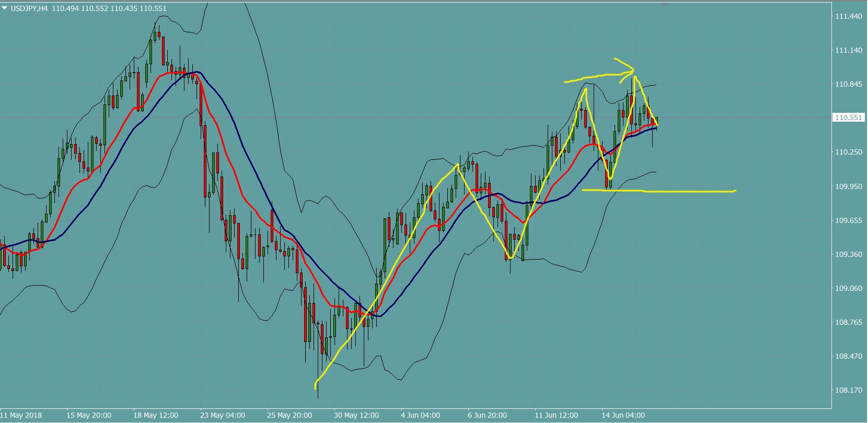This screenshot has height=423, width=868.
Task: Click the 110.250 price scale label
Action: (x=848, y=152)
